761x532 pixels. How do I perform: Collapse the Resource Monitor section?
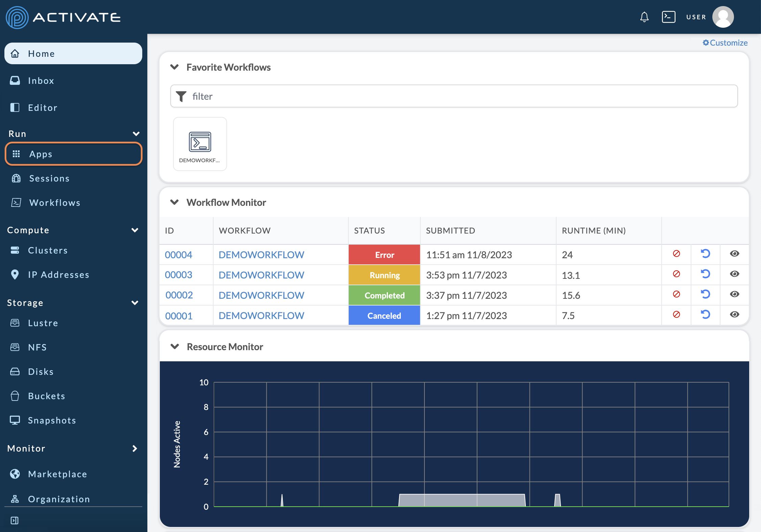tap(173, 346)
